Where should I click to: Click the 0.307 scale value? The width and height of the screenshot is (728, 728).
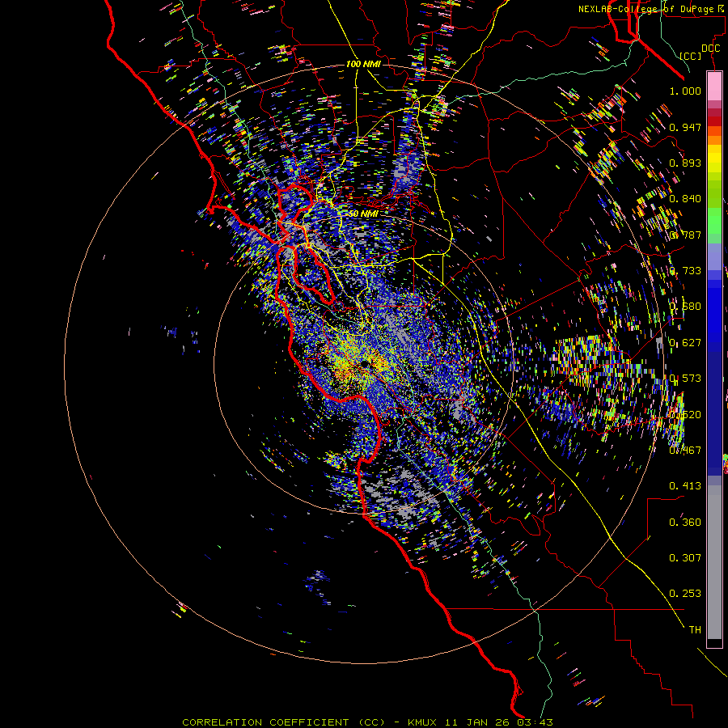[685, 558]
